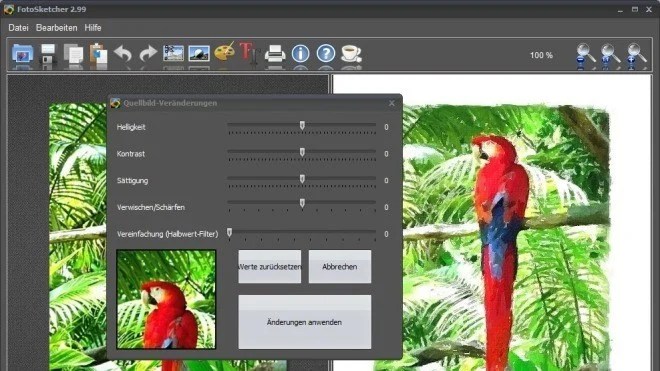Image resolution: width=660 pixels, height=371 pixels.
Task: Click the Abbrechen button
Action: [340, 267]
